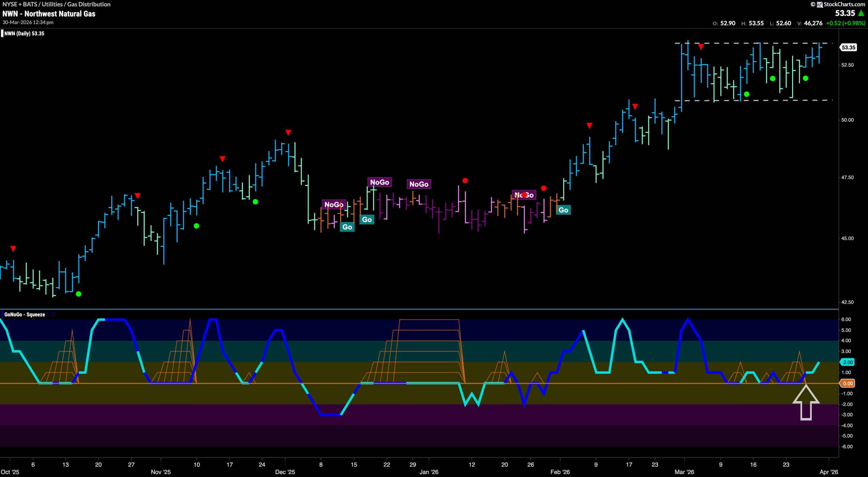This screenshot has height=477, width=868.
Task: Click the NWN (Daily) 53.35 legend label
Action: coord(24,33)
